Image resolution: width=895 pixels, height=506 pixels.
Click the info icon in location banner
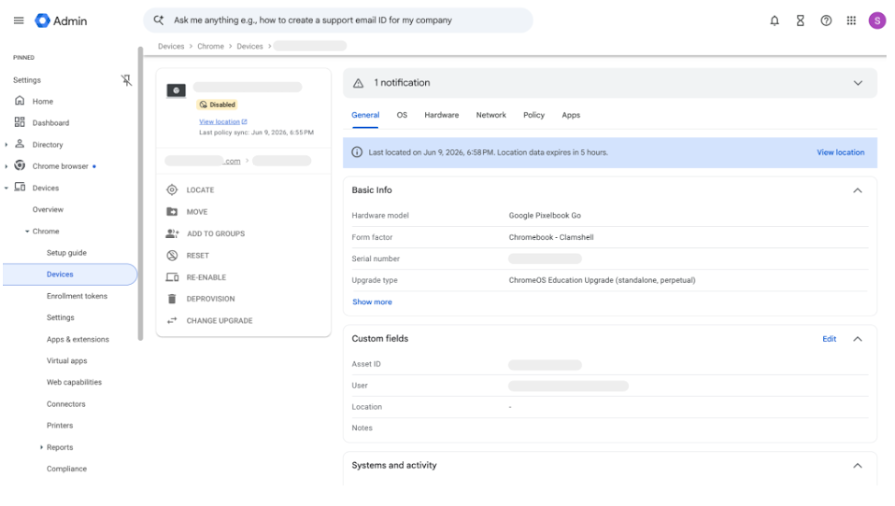click(357, 152)
